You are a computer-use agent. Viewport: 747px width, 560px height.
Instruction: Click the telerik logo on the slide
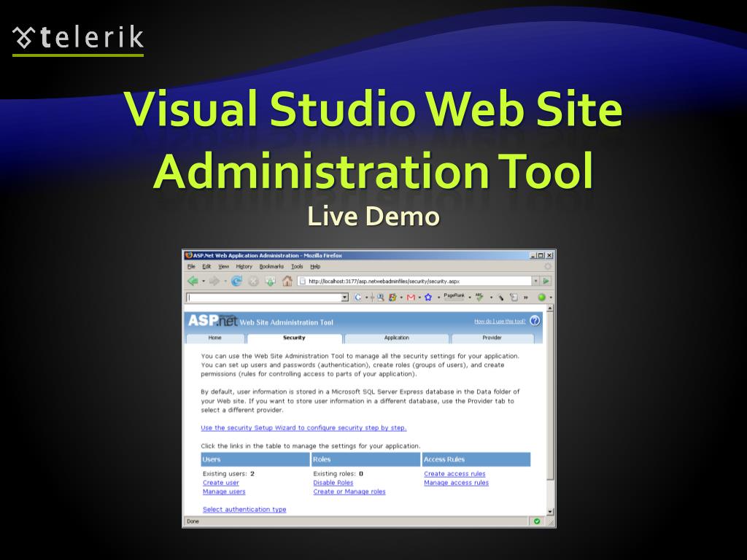[78, 39]
